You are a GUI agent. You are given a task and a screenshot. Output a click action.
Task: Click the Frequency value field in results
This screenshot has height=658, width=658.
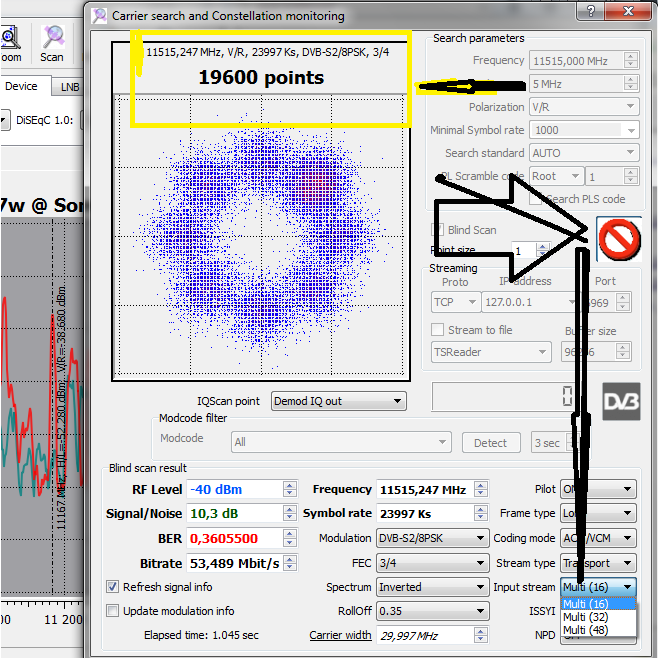[424, 490]
